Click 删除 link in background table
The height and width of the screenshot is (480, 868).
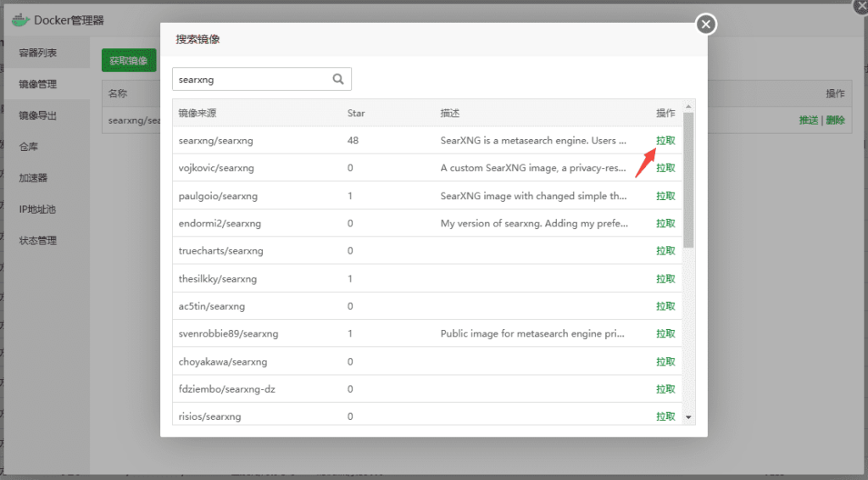coord(835,120)
